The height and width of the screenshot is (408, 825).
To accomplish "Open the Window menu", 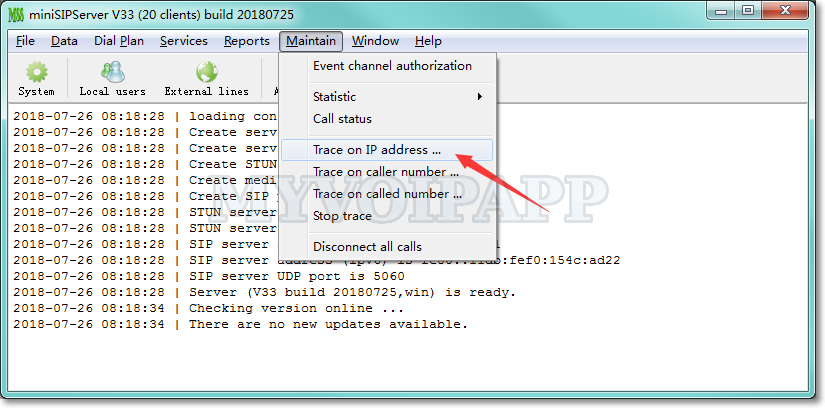I will (x=375, y=41).
